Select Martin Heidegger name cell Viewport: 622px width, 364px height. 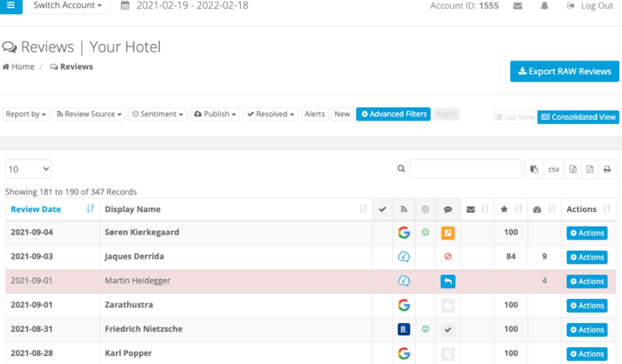[236, 281]
